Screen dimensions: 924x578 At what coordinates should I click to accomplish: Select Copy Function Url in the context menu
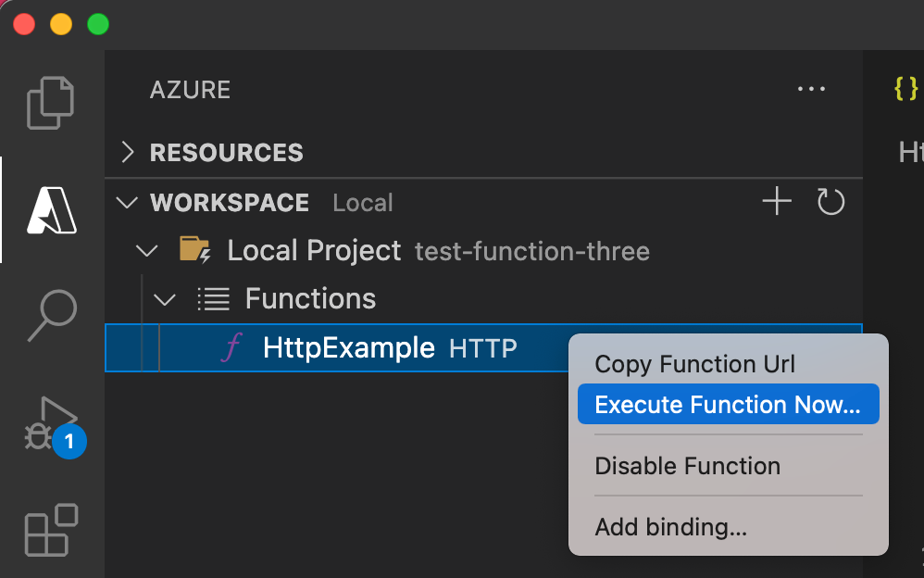pyautogui.click(x=694, y=364)
